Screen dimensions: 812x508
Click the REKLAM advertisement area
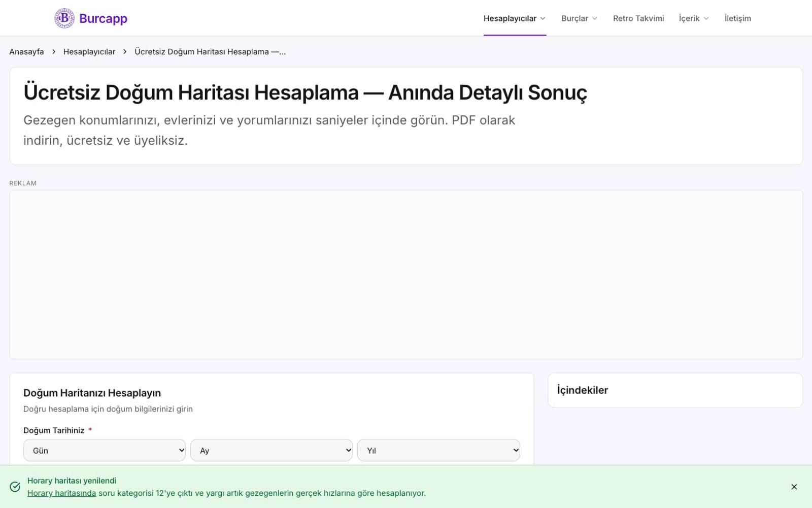[x=406, y=274]
